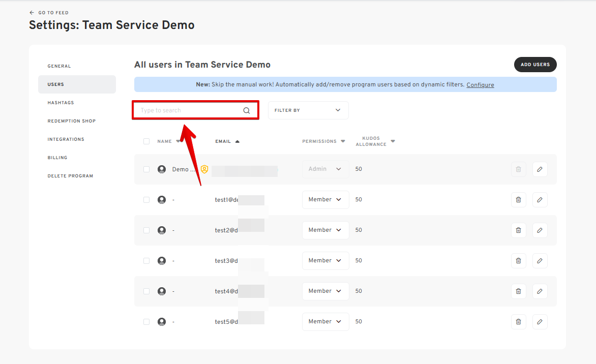Image resolution: width=596 pixels, height=364 pixels.
Task: Click the search magnifier icon
Action: pyautogui.click(x=247, y=110)
